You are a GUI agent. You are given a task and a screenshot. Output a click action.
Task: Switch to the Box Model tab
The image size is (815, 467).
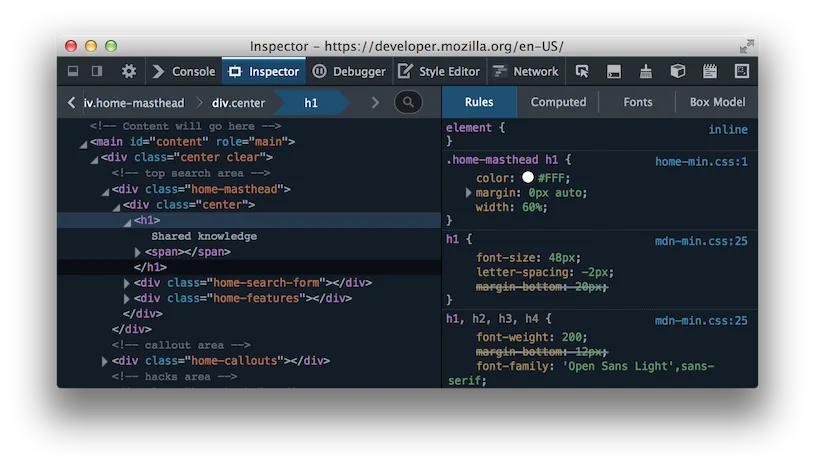tap(717, 102)
